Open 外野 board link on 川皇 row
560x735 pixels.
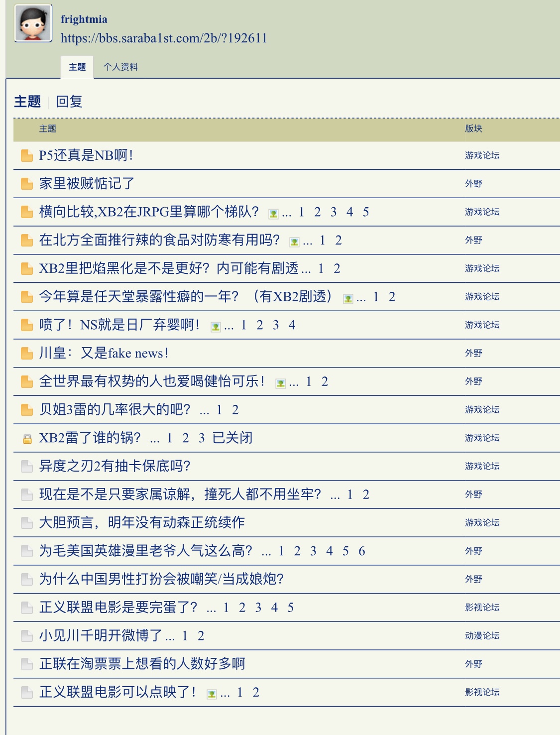coord(474,353)
